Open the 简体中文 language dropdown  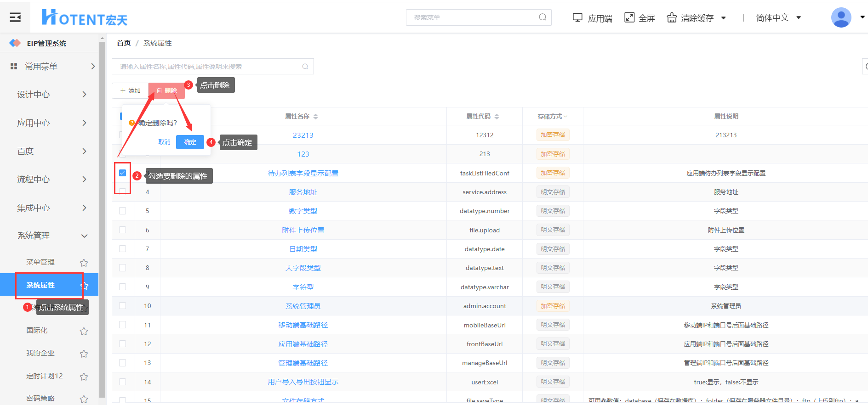pyautogui.click(x=778, y=18)
